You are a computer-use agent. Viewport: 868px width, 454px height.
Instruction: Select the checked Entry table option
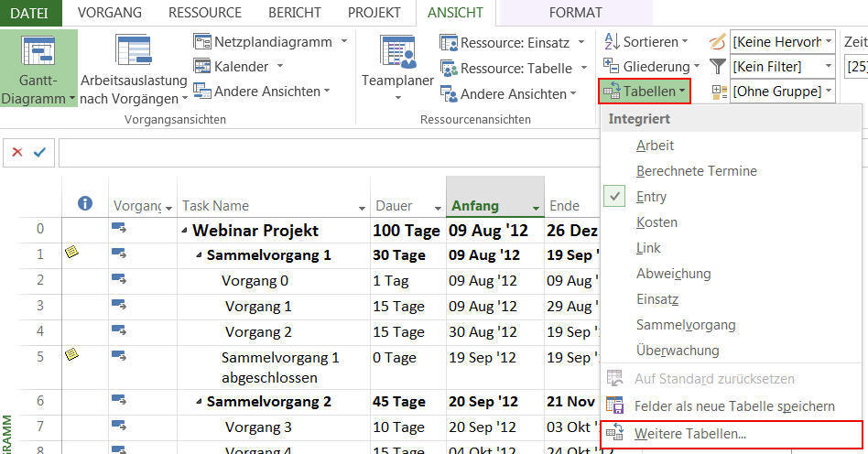(651, 197)
